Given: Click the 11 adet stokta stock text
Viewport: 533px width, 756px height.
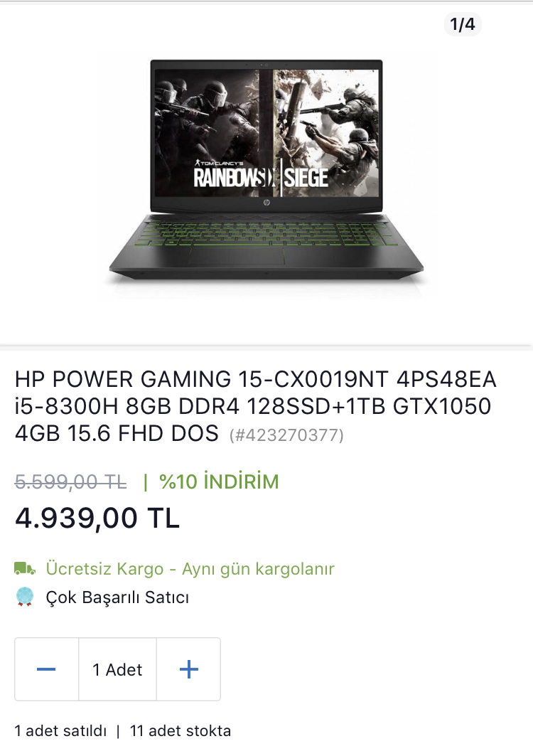Looking at the screenshot, I should [x=181, y=731].
